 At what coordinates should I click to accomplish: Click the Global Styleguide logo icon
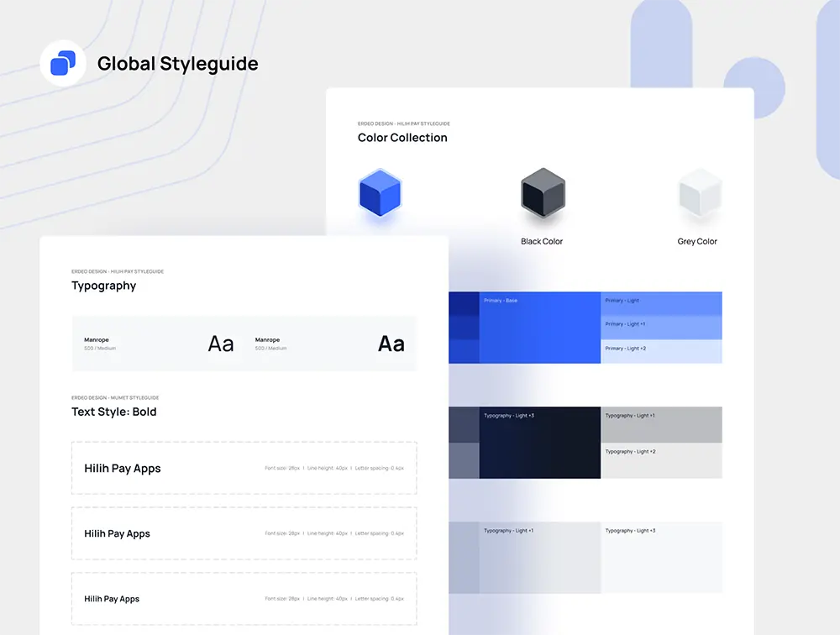tap(63, 63)
